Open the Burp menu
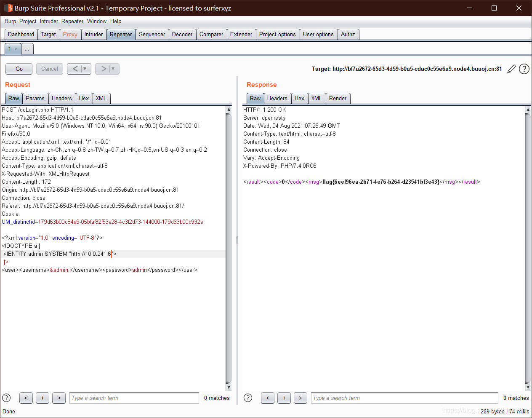 pyautogui.click(x=10, y=21)
